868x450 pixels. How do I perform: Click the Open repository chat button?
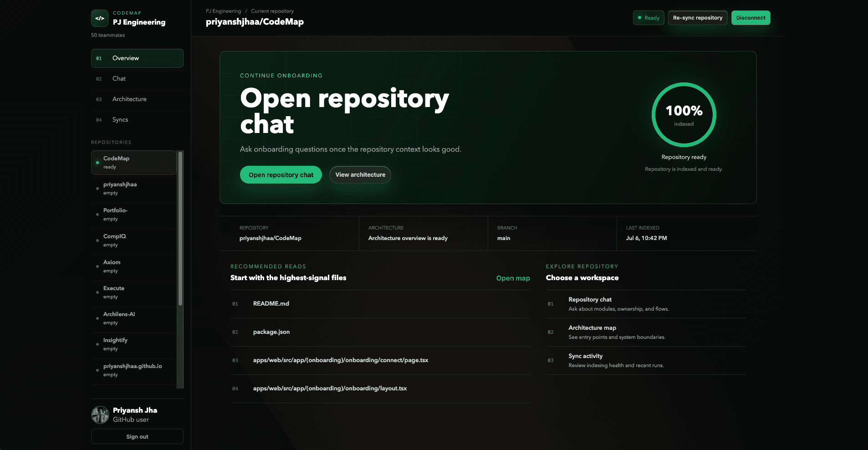pos(281,175)
